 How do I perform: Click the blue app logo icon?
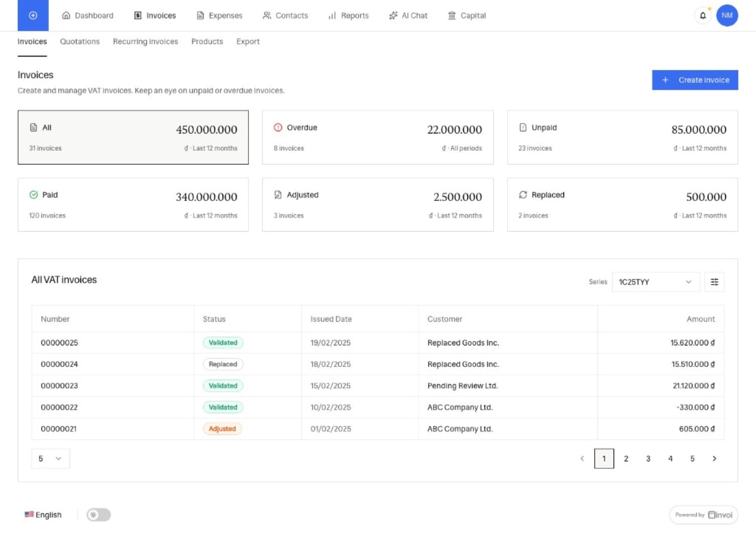coord(33,16)
